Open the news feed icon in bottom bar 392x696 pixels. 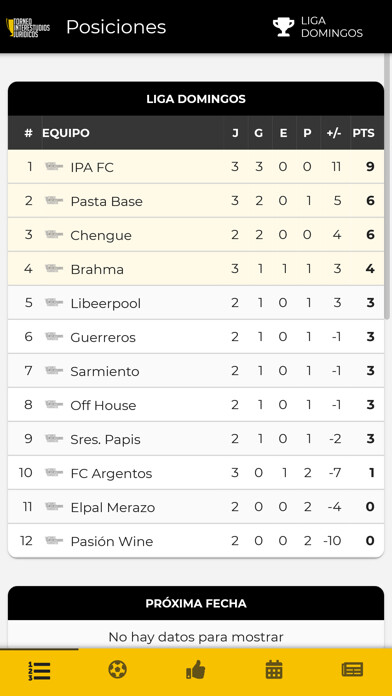coord(352,669)
